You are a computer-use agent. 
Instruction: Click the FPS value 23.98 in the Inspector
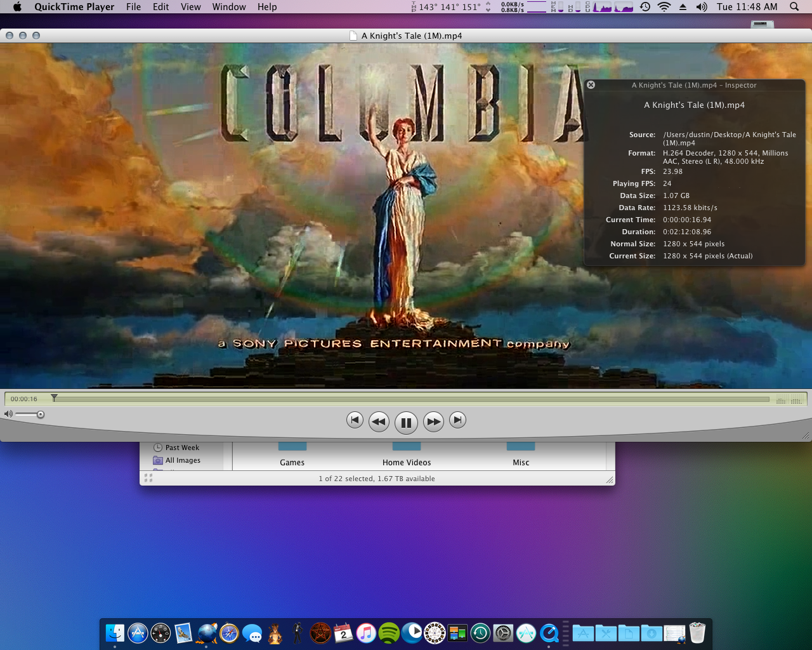tap(673, 171)
